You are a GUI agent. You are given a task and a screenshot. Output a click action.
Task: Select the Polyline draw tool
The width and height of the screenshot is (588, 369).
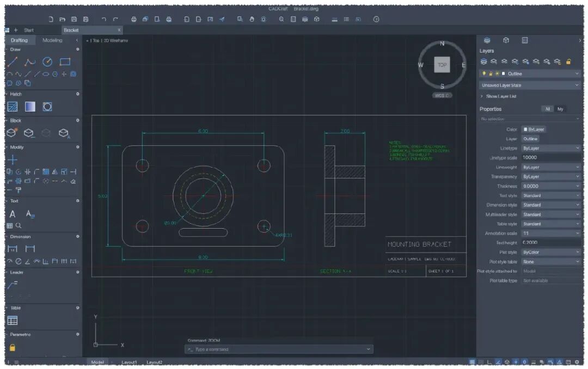coord(29,61)
